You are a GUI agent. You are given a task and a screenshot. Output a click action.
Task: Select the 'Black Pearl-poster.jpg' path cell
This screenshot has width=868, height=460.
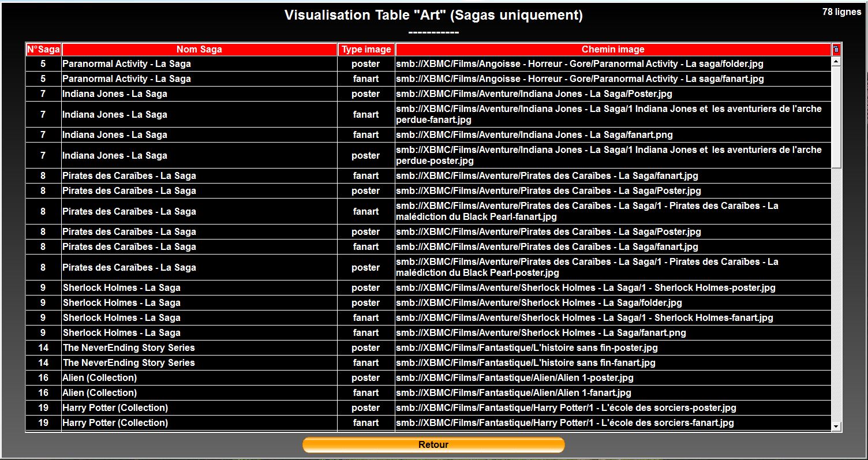613,267
